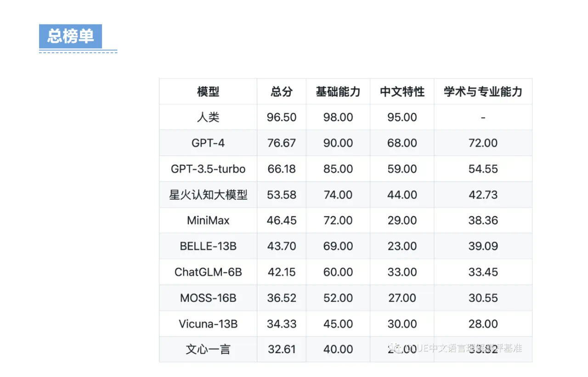Click the 基础能力 column header
The image size is (588, 377).
[x=338, y=91]
